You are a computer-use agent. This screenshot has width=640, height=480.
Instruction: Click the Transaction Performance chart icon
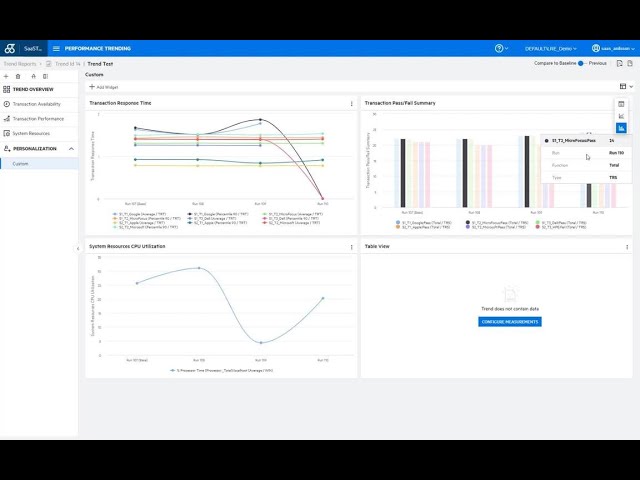click(7, 119)
